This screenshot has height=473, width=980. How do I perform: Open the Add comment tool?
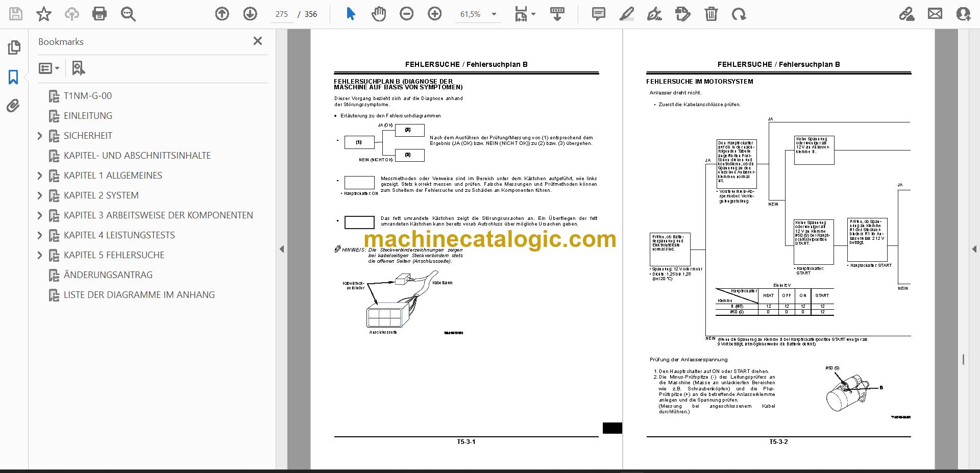[598, 14]
